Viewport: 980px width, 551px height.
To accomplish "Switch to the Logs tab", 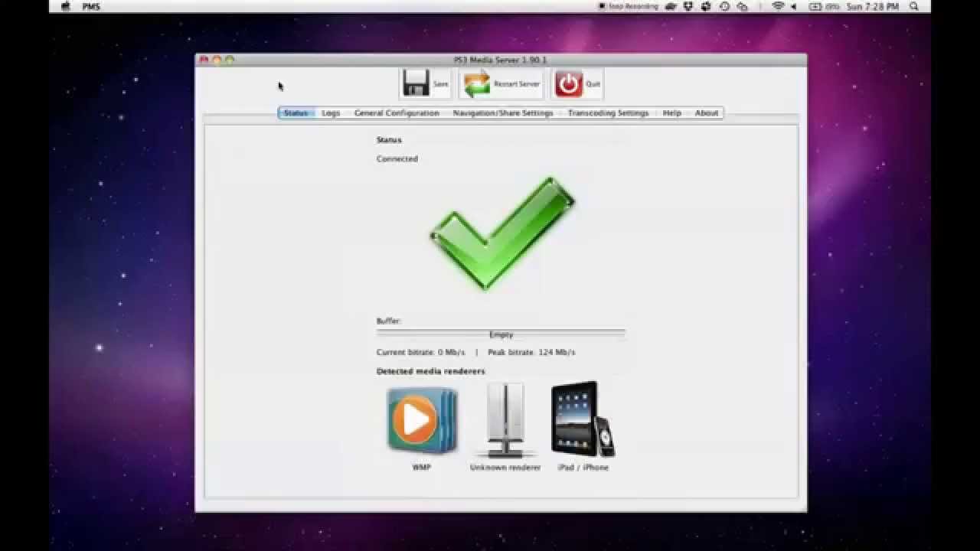I will [x=331, y=112].
